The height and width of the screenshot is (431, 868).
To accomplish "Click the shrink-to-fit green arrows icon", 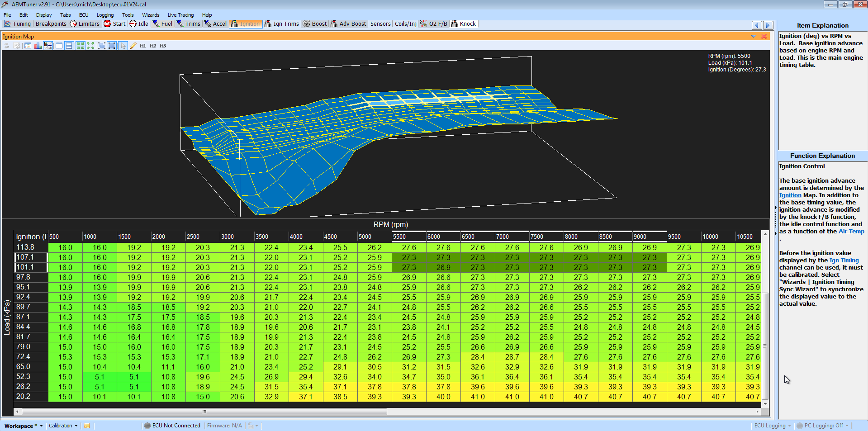I will click(80, 46).
